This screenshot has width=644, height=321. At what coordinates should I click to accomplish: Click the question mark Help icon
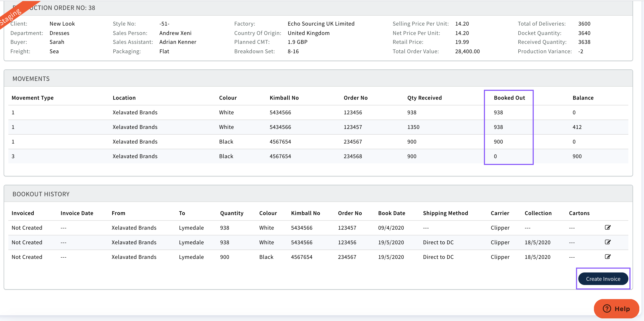(x=607, y=308)
